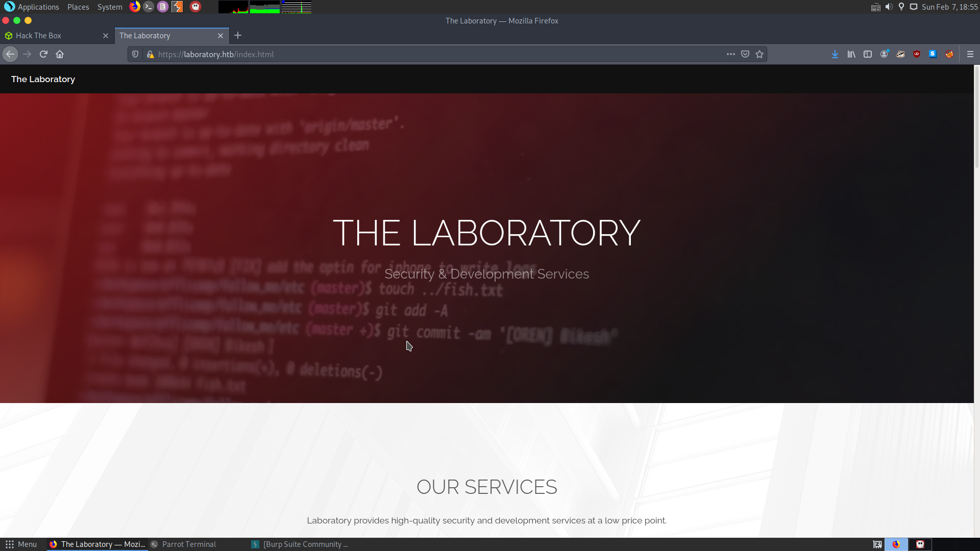980x551 pixels.
Task: Click the Firefox Account avatar icon
Action: 884,54
